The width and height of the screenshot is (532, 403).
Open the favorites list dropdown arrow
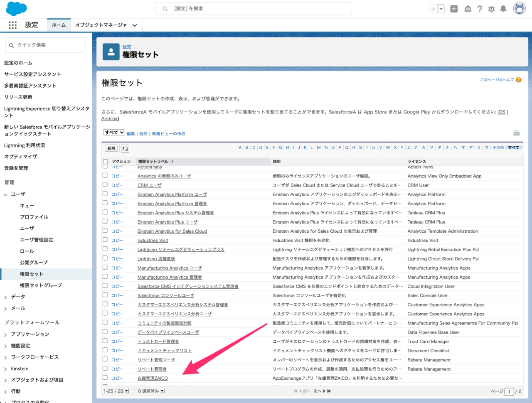(x=441, y=9)
